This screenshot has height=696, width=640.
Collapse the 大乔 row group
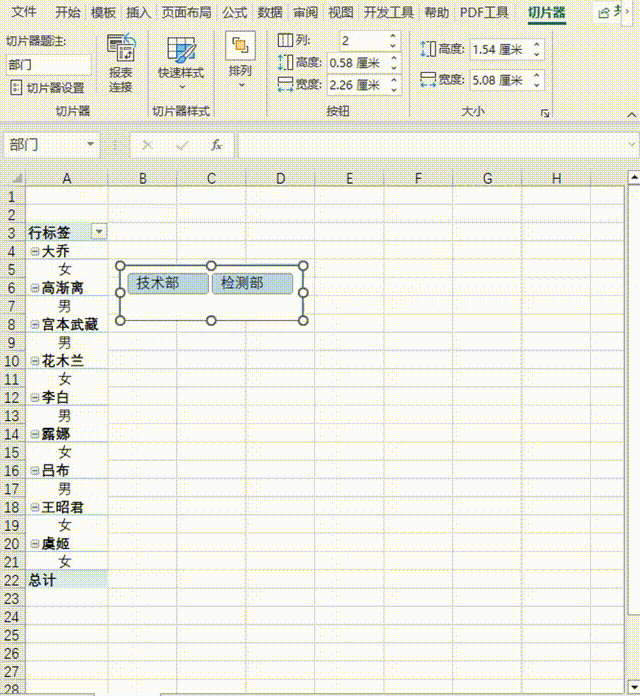(x=35, y=251)
